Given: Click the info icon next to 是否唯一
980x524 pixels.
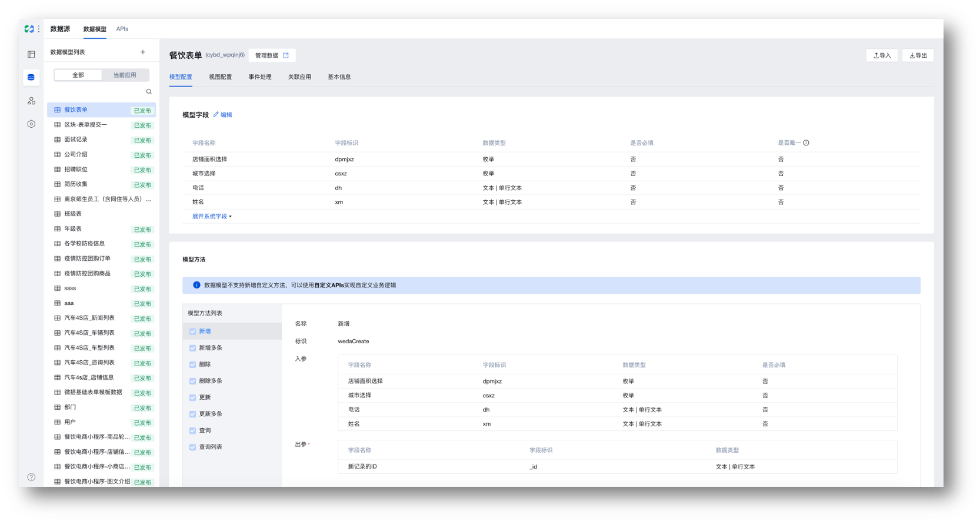Looking at the screenshot, I should click(x=806, y=143).
